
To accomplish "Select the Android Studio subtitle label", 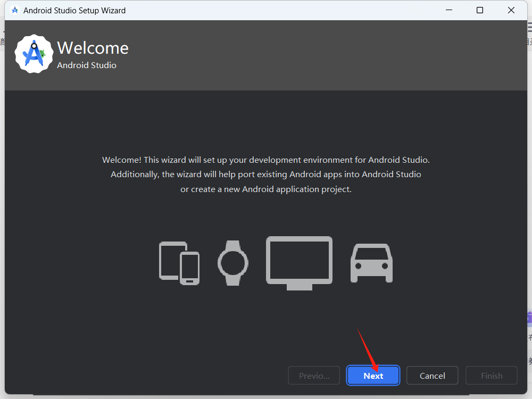I will point(87,65).
